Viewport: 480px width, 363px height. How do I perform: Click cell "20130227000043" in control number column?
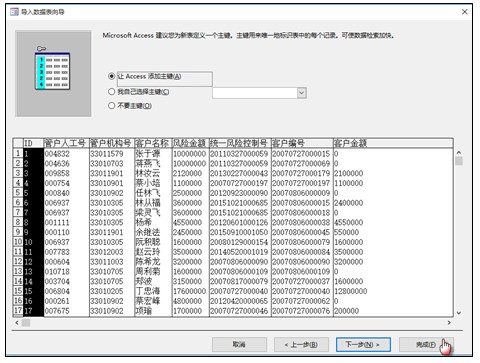click(239, 173)
